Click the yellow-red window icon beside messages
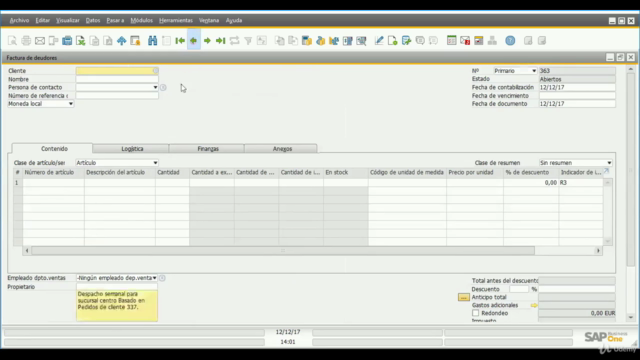 point(478,40)
